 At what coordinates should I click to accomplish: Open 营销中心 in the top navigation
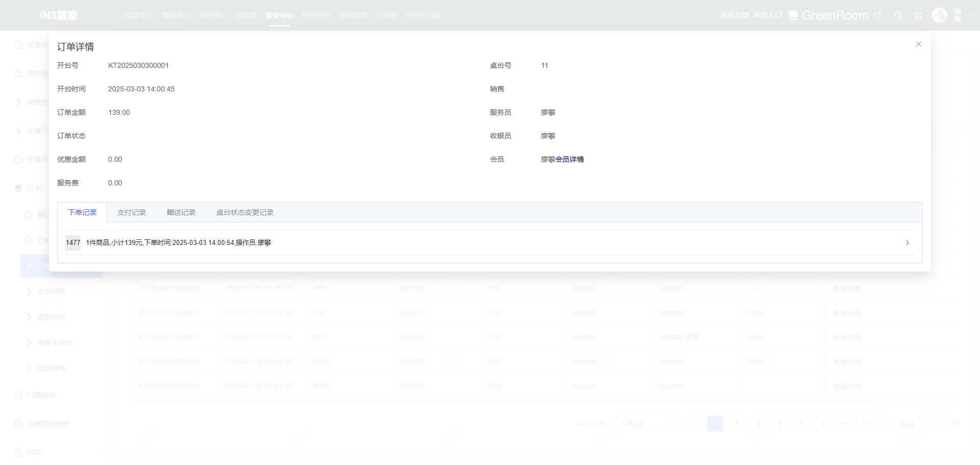tap(177, 15)
